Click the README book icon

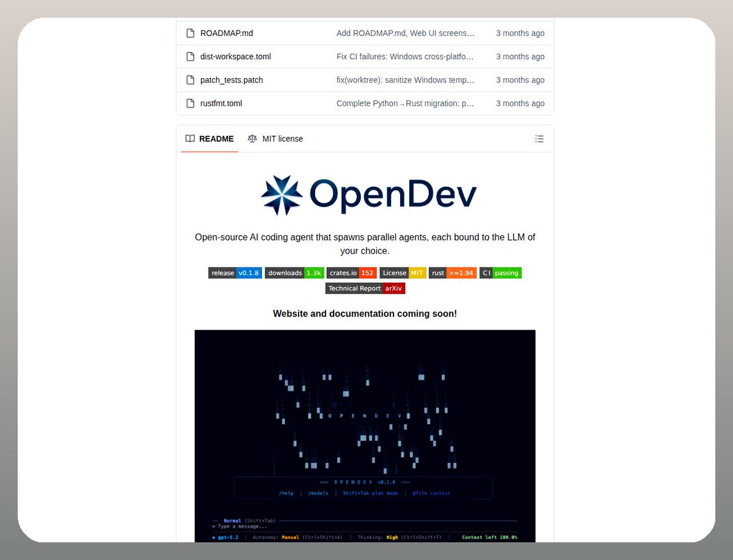(x=190, y=139)
